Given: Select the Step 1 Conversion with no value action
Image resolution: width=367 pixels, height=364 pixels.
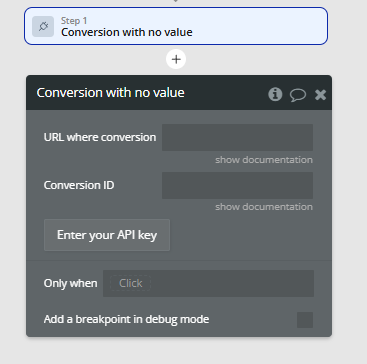Looking at the screenshot, I should pyautogui.click(x=176, y=26).
